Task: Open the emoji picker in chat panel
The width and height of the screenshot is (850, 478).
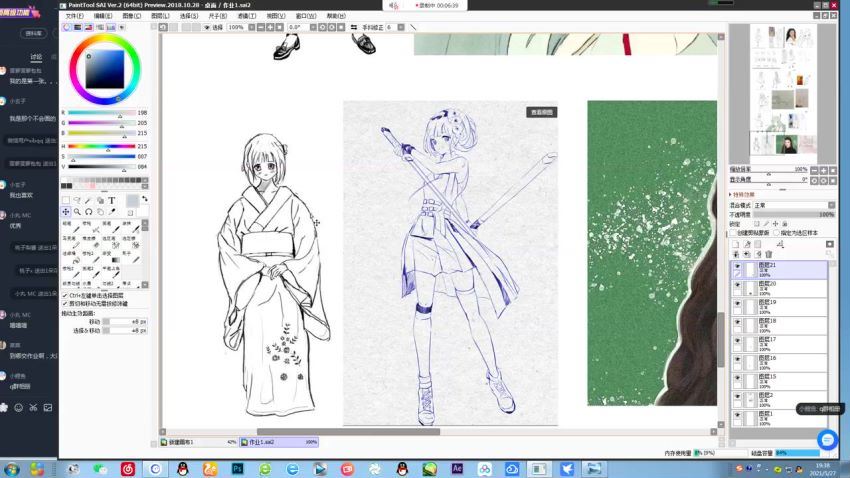Action: click(18, 408)
